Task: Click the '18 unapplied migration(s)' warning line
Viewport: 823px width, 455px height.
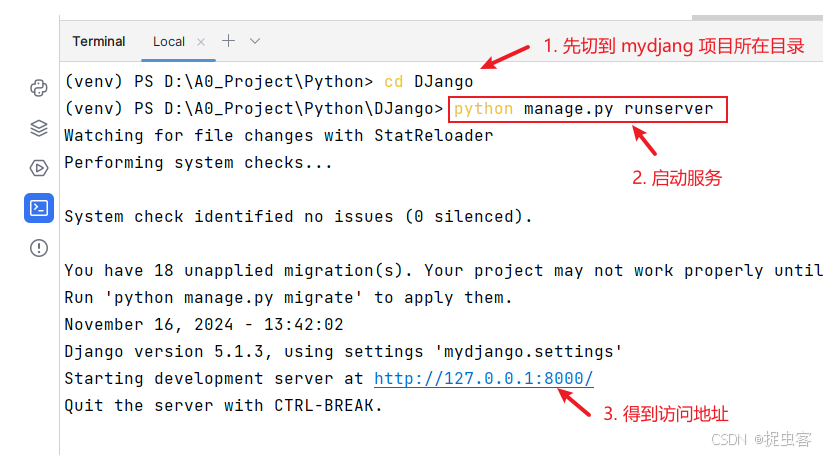Action: click(443, 271)
